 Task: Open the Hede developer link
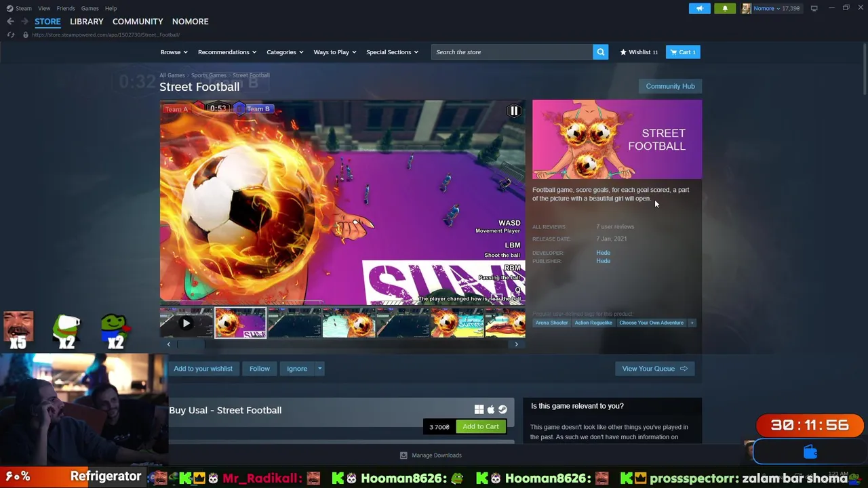point(603,253)
